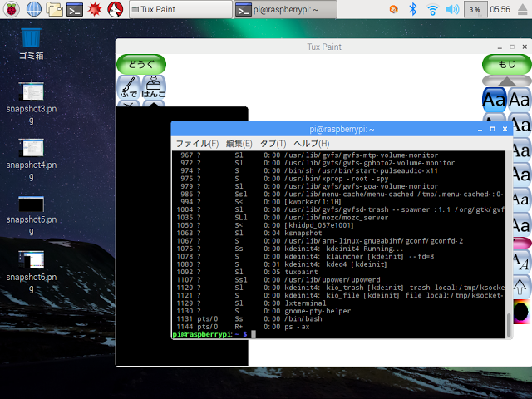This screenshot has width=532, height=399.
Task: Click the ksnapshot process line 1063
Action: [x=338, y=233]
